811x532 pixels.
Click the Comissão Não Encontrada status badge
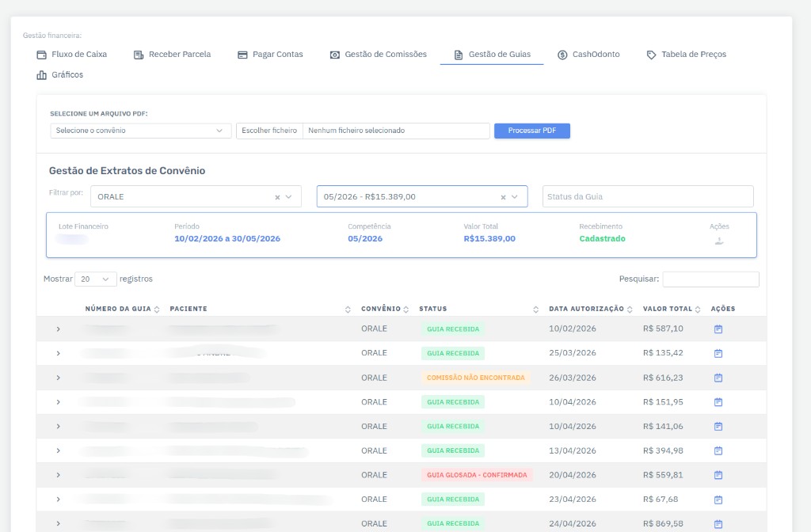point(476,378)
